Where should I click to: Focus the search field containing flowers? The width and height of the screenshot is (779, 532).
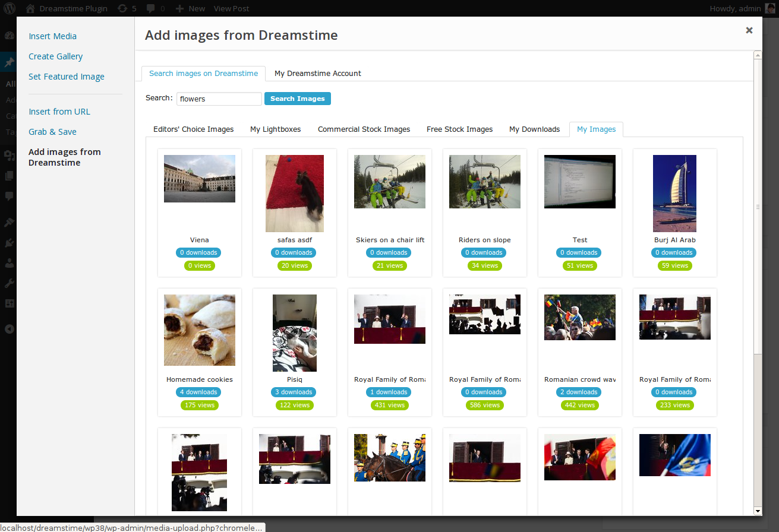point(219,99)
